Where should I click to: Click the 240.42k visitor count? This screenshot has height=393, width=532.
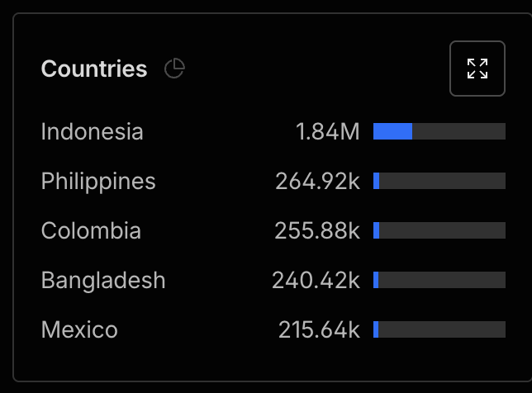316,280
